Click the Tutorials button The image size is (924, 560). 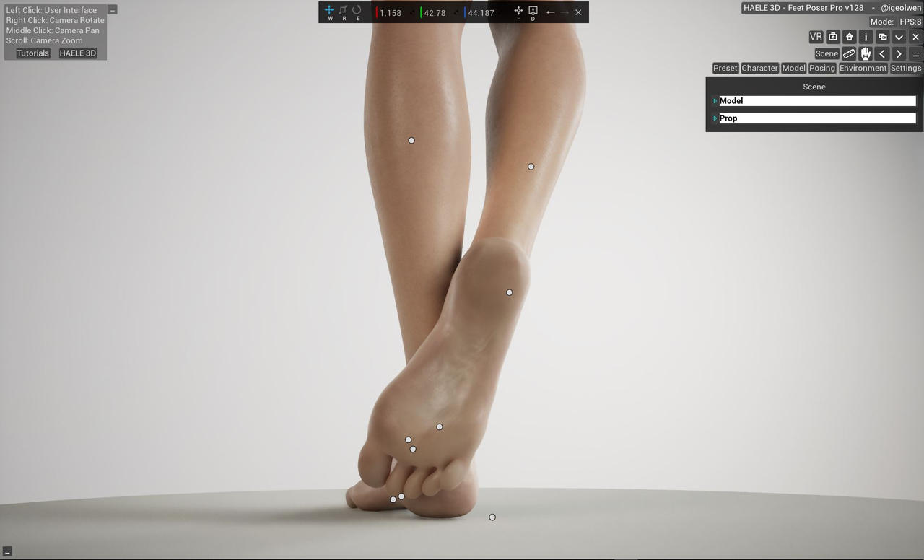coord(33,53)
